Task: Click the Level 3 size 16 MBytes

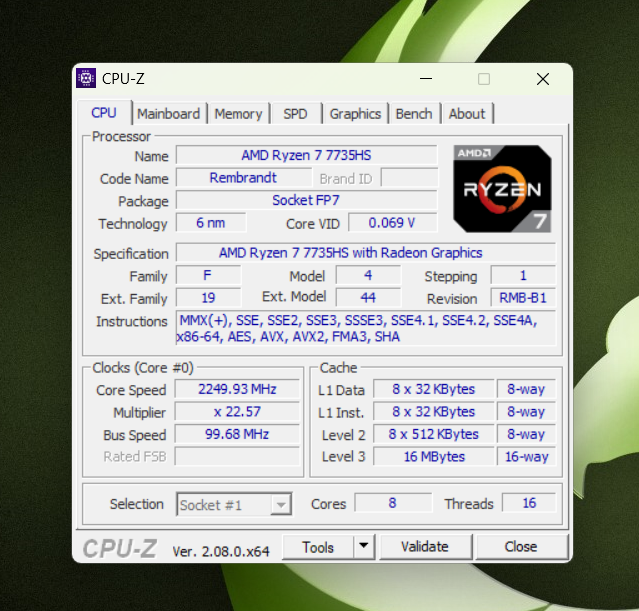Action: tap(434, 456)
